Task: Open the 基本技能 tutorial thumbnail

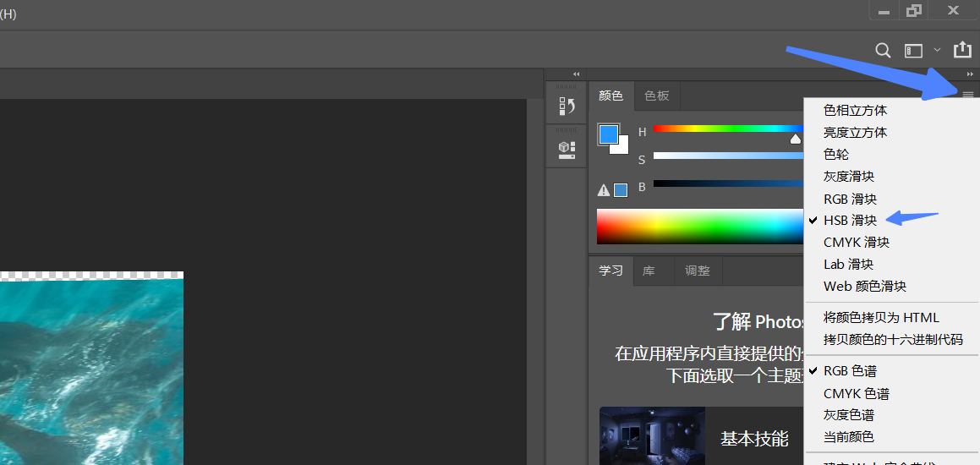Action: (653, 435)
